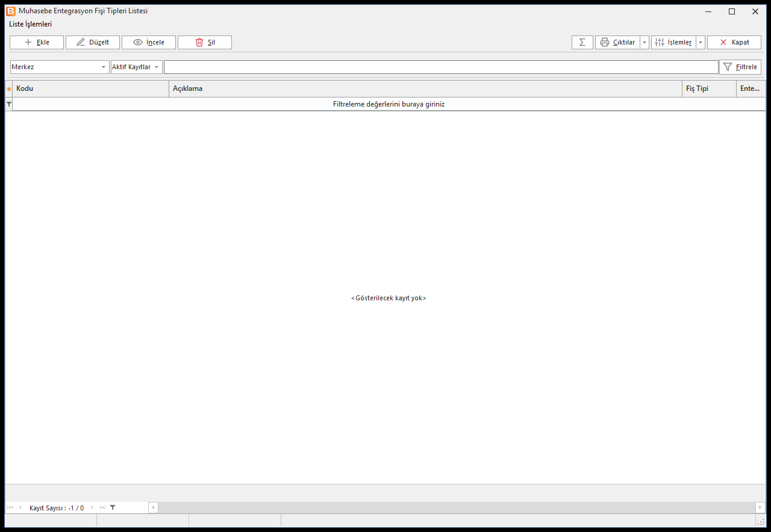Click the search text field beside Filtrele
Screen dimensions: 771x532
[x=441, y=67]
